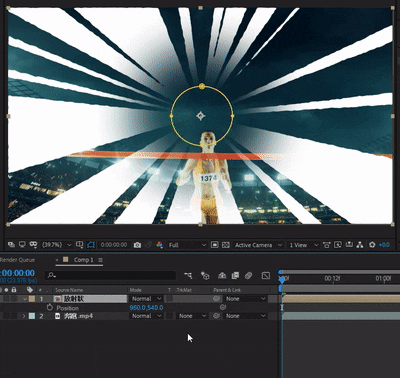Click the parent pick whip of layer 2
Viewport: 400px width, 378px height.
[217, 316]
